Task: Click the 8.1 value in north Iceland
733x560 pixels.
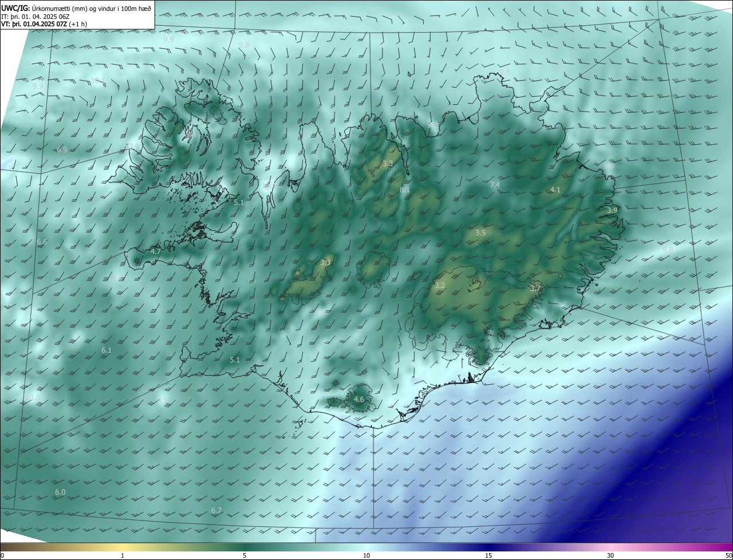Action: point(405,190)
